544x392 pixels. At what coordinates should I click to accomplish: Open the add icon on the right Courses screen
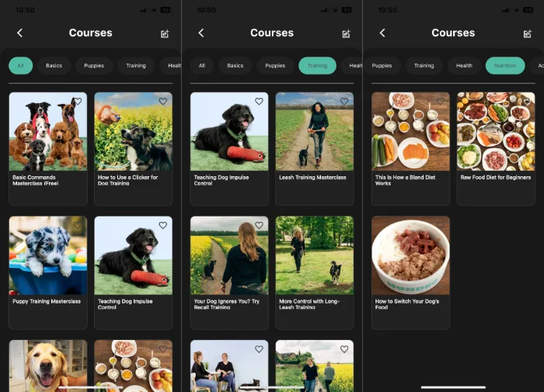click(528, 33)
